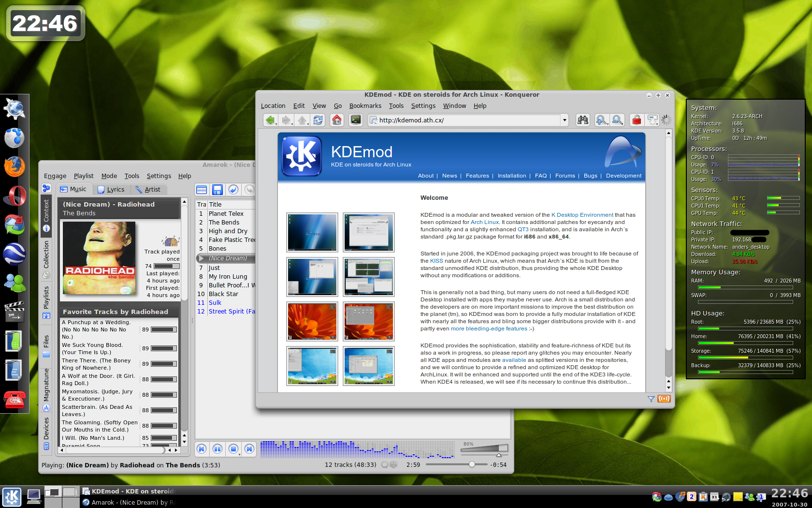Reload the KDEmod page

coord(318,120)
